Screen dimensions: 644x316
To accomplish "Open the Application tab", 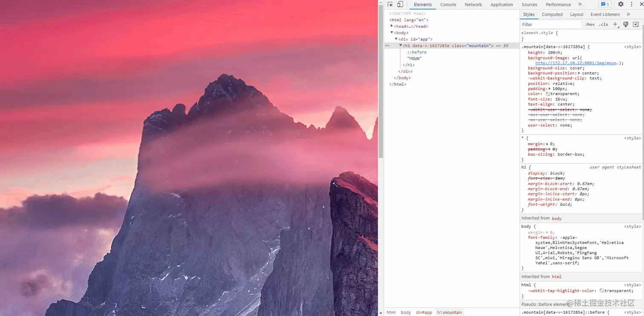I will click(x=502, y=5).
